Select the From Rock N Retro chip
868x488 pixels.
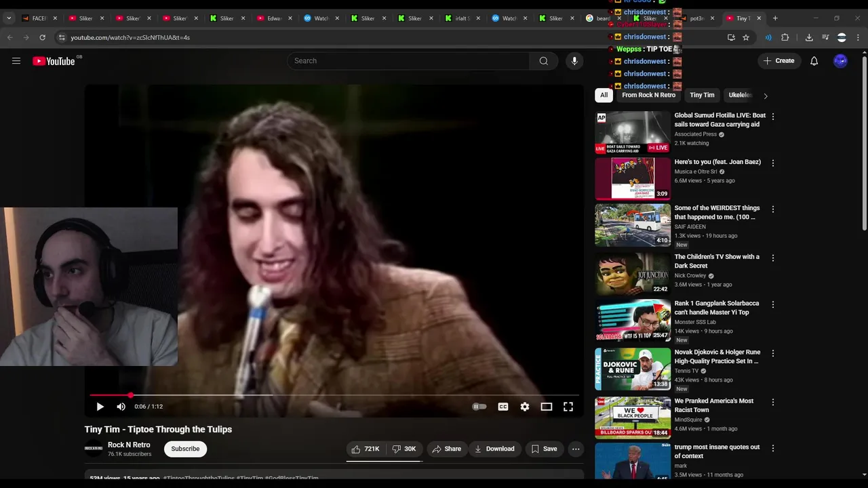click(x=648, y=95)
